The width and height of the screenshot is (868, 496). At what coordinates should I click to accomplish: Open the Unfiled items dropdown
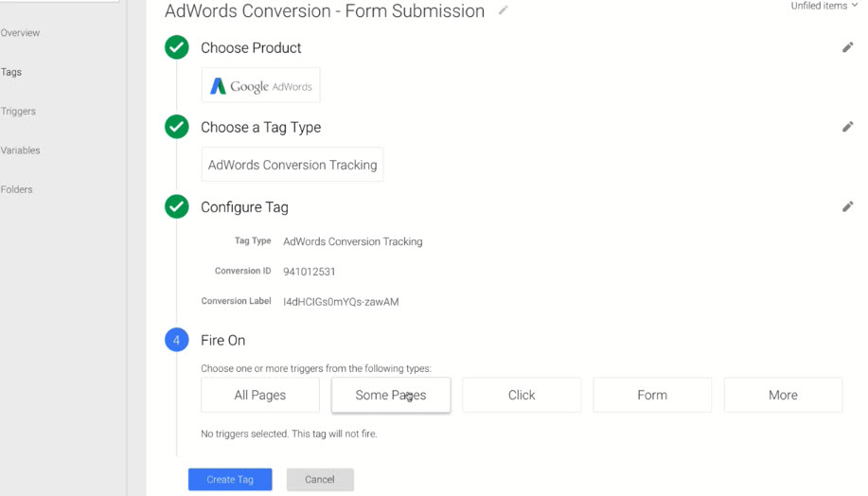point(824,6)
